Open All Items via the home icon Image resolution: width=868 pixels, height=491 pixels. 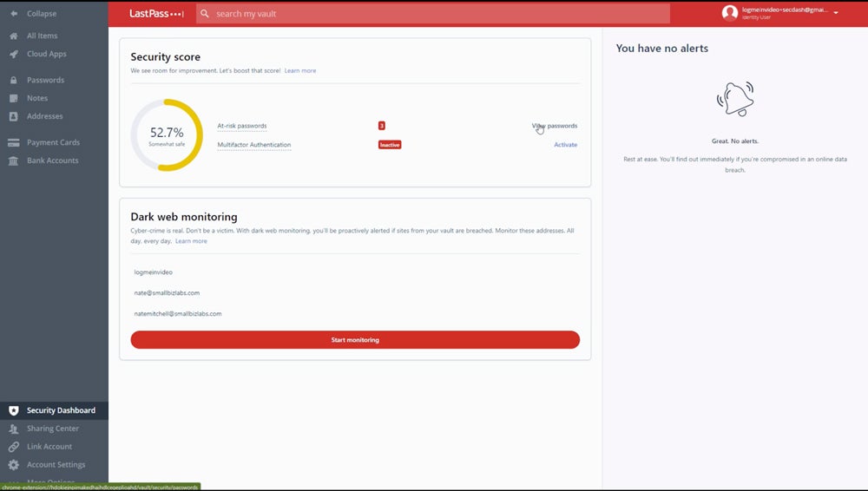coord(13,36)
